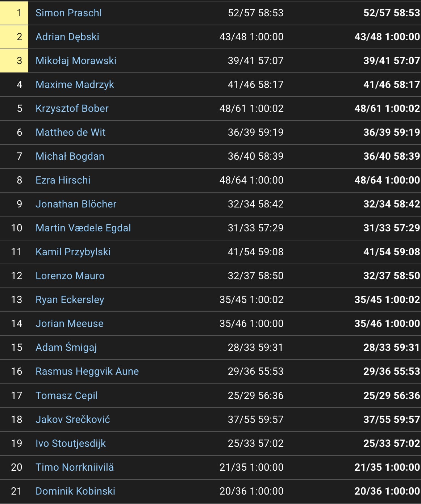Open Timo Norrkniivilä's profile
Image resolution: width=421 pixels, height=504 pixels.
pos(75,467)
